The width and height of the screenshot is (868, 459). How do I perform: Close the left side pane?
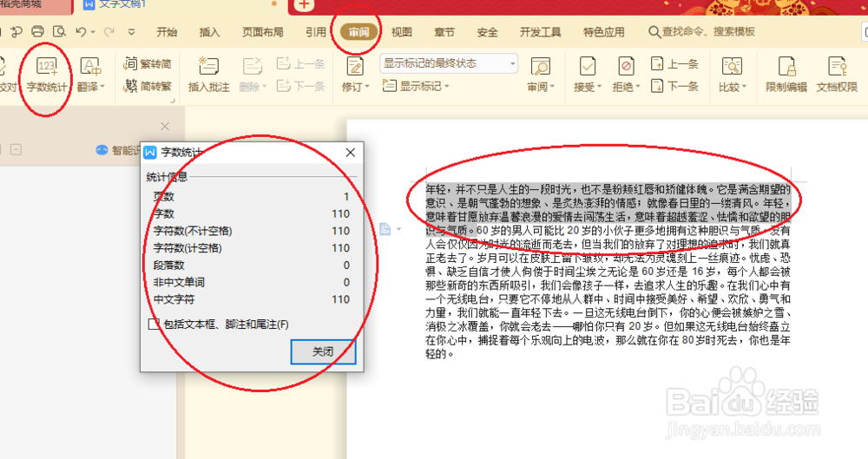point(164,126)
